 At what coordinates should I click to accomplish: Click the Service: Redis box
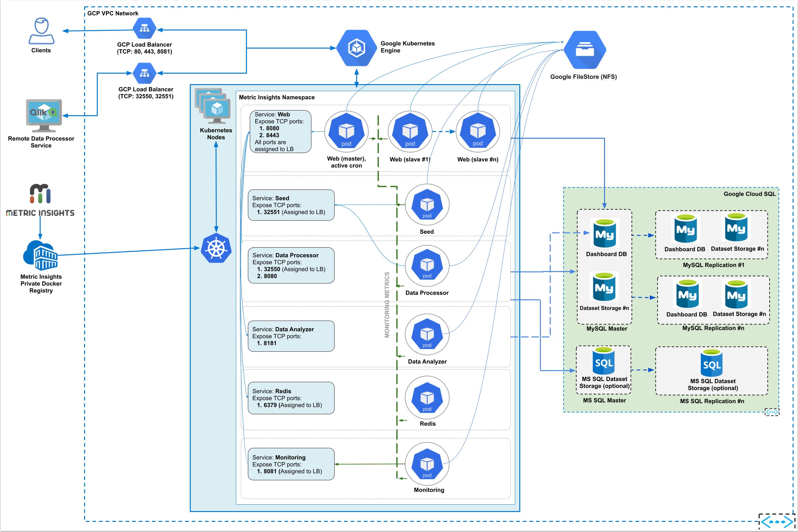click(291, 398)
